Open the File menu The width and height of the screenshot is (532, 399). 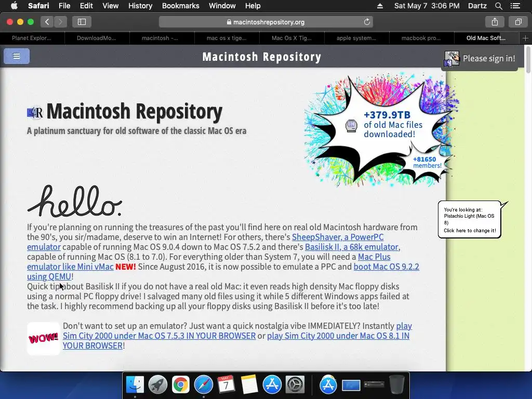[x=64, y=6]
